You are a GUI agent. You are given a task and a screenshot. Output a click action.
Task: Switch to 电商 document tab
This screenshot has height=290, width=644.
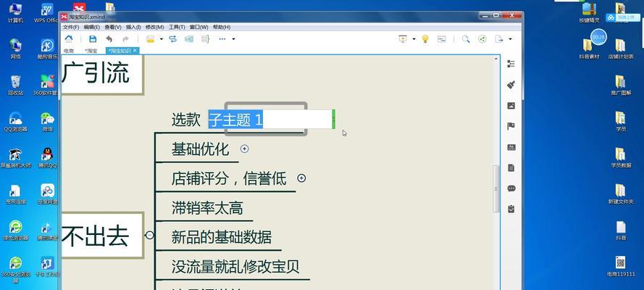pos(69,51)
